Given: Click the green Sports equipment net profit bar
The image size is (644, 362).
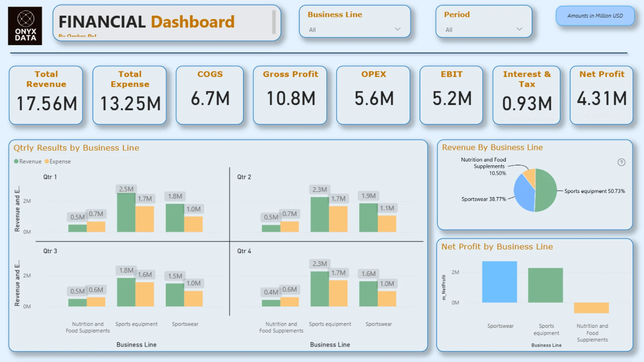Looking at the screenshot, I should coord(545,285).
